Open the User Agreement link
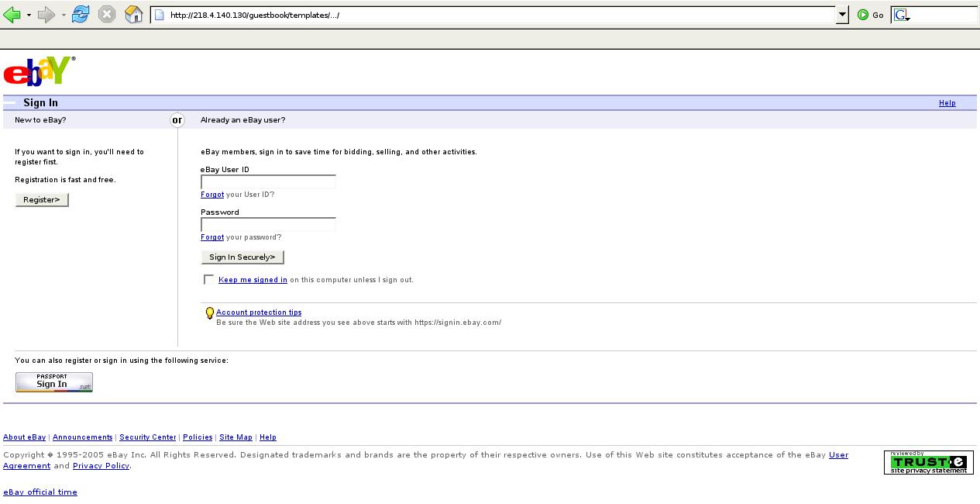 (838, 455)
